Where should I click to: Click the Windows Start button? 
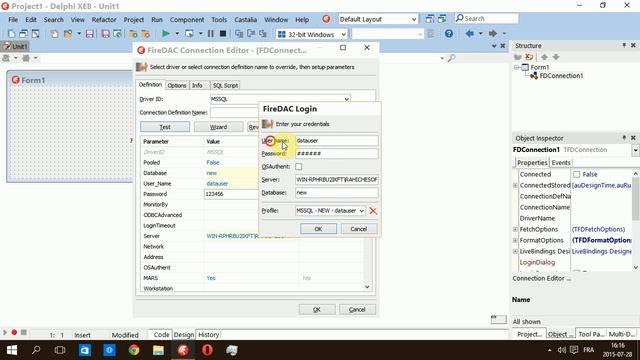pos(12,350)
